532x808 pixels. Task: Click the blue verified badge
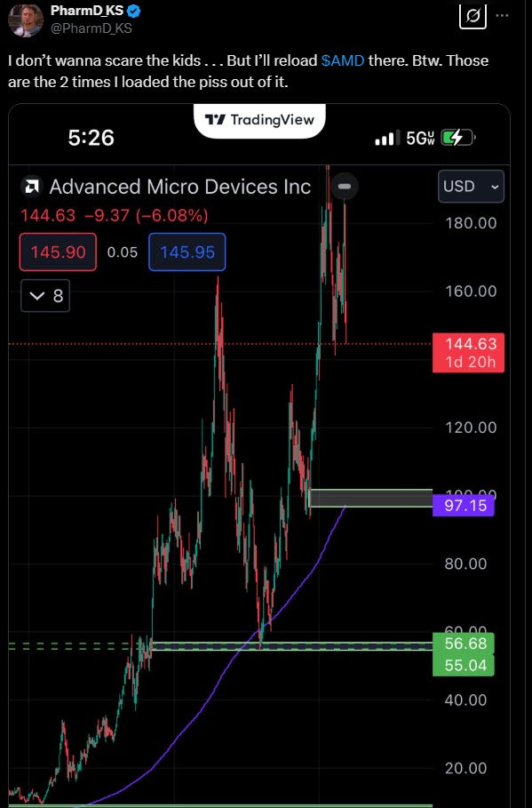134,11
